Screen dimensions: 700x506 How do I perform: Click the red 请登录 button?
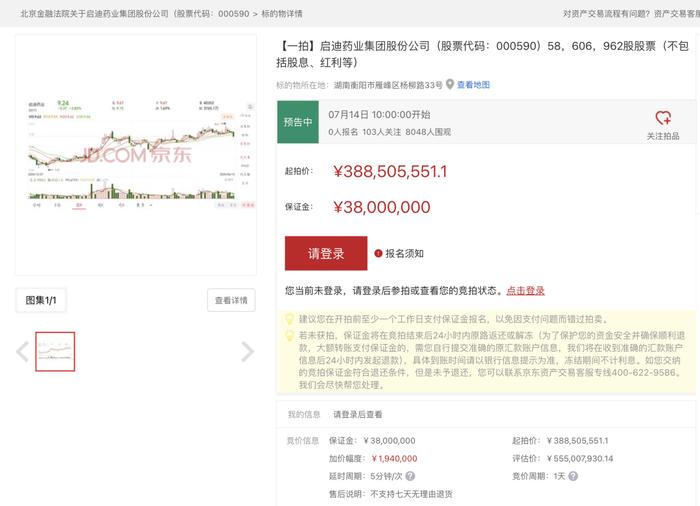tap(326, 253)
